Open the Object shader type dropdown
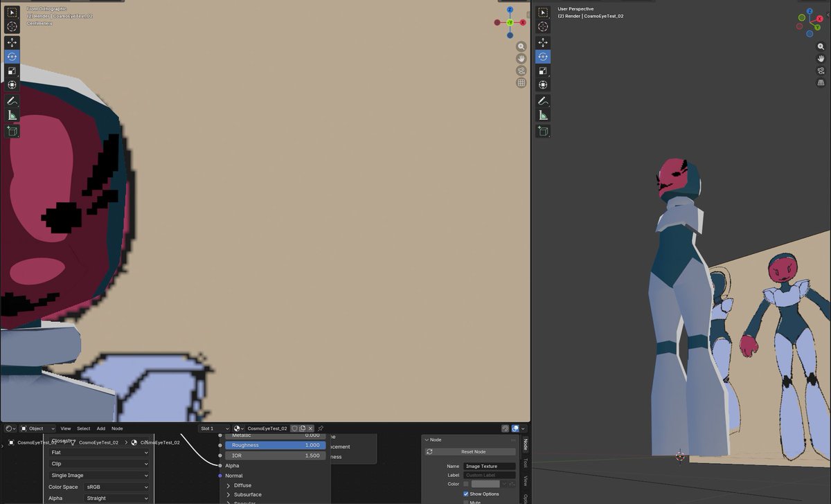Screen dimensions: 831x504 click(x=37, y=429)
